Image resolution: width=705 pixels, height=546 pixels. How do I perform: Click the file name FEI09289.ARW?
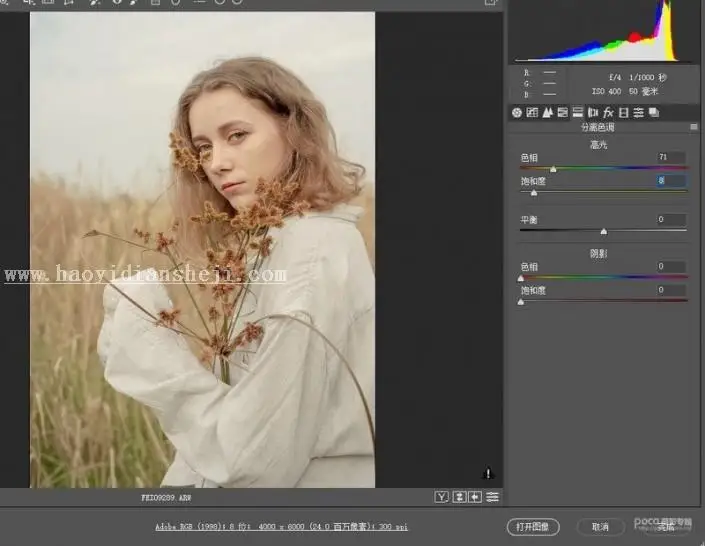pos(166,498)
